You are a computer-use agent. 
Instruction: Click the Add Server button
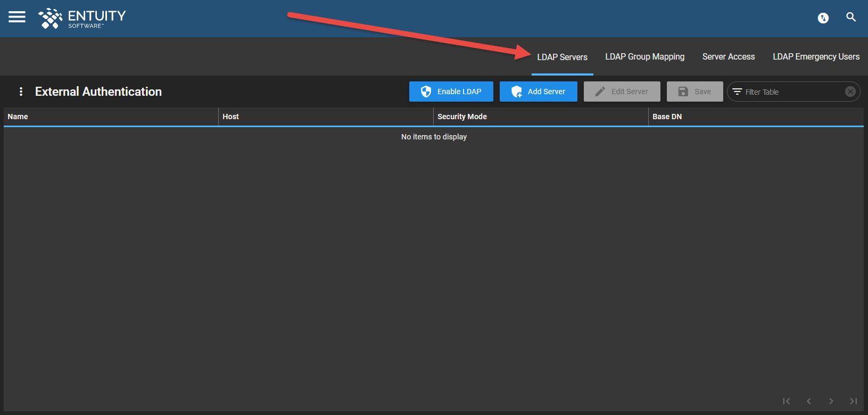click(x=538, y=92)
